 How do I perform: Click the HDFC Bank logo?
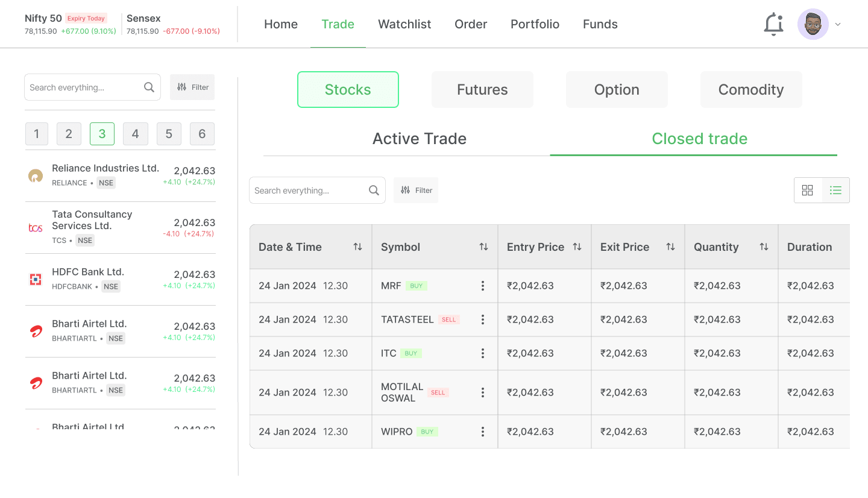[36, 279]
